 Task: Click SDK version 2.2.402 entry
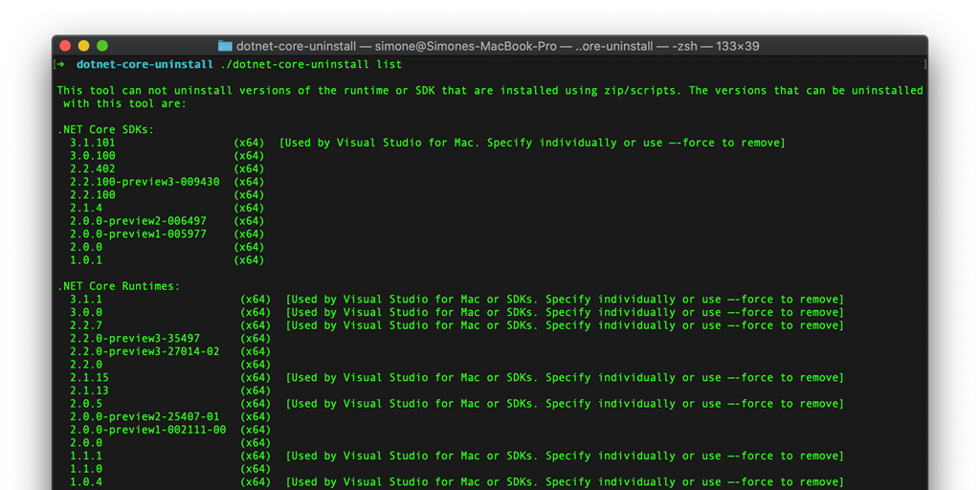click(92, 169)
